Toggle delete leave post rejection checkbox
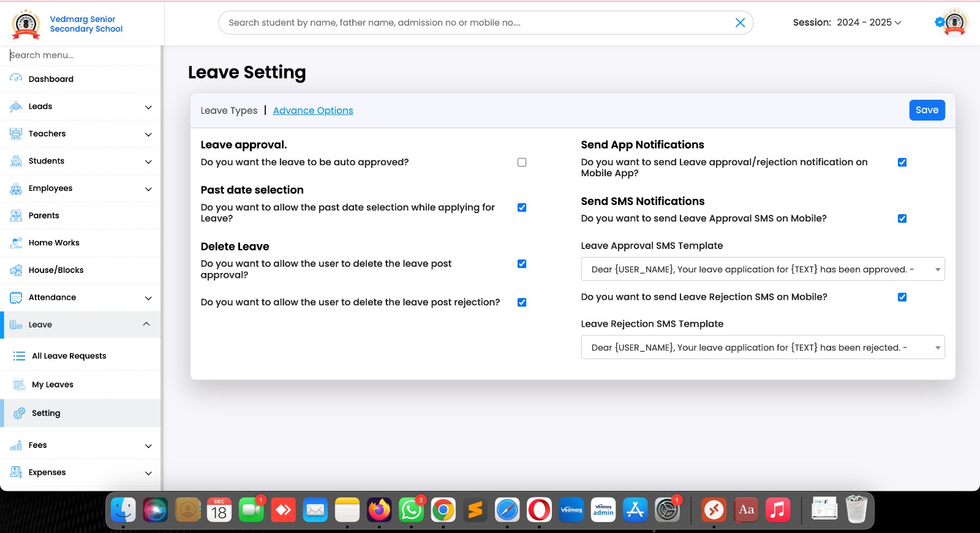Viewport: 980px width, 533px height. click(522, 302)
